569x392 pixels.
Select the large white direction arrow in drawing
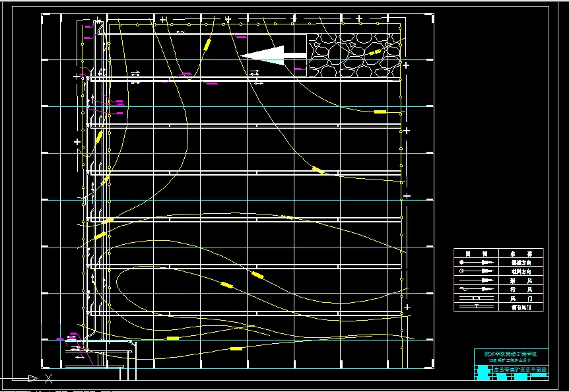pyautogui.click(x=274, y=55)
